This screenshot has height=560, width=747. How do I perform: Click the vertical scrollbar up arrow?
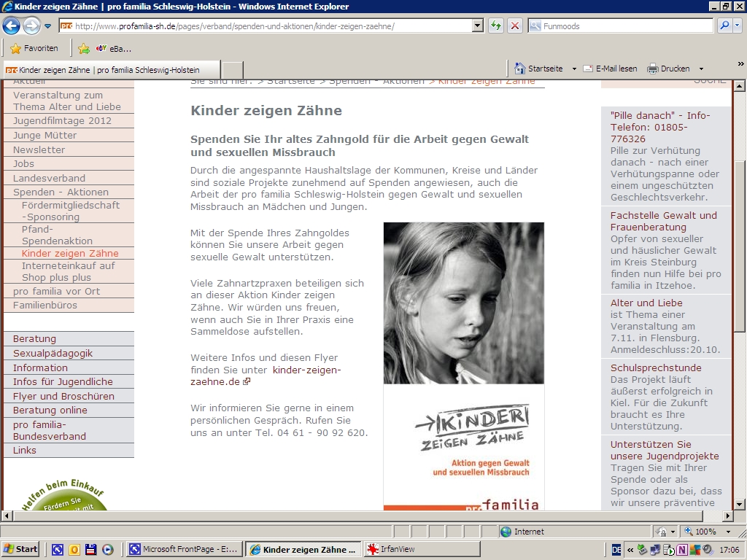tap(739, 86)
